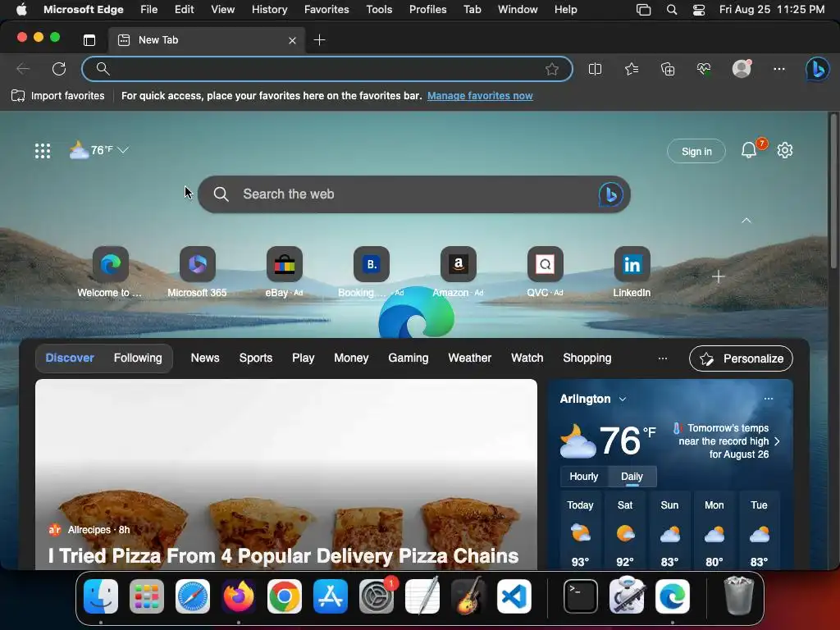840x630 pixels.
Task: Click Bing chat icon in search box
Action: [x=610, y=194]
